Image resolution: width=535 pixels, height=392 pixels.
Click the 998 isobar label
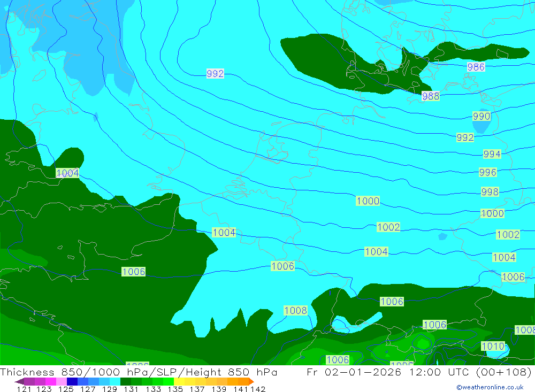(x=490, y=192)
